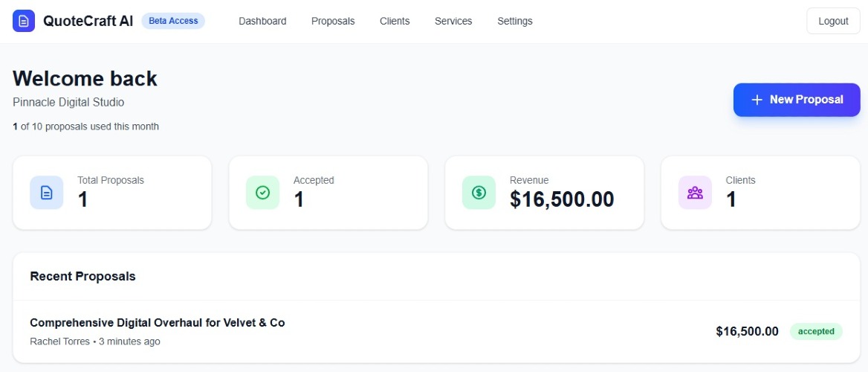Click the QuoteCraft AI brand name
The width and height of the screenshot is (868, 372).
point(88,21)
